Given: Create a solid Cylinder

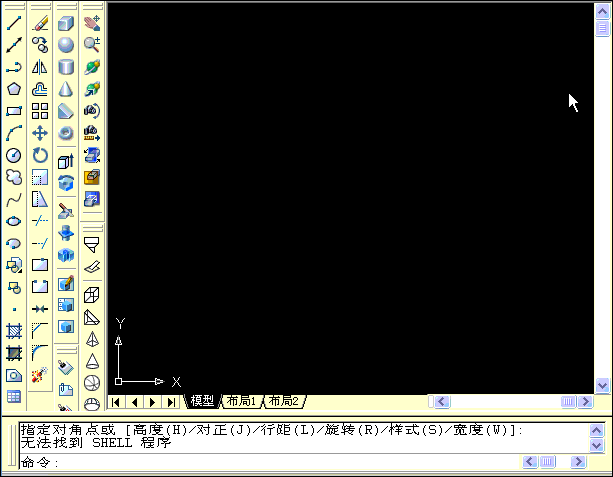Looking at the screenshot, I should [x=66, y=67].
